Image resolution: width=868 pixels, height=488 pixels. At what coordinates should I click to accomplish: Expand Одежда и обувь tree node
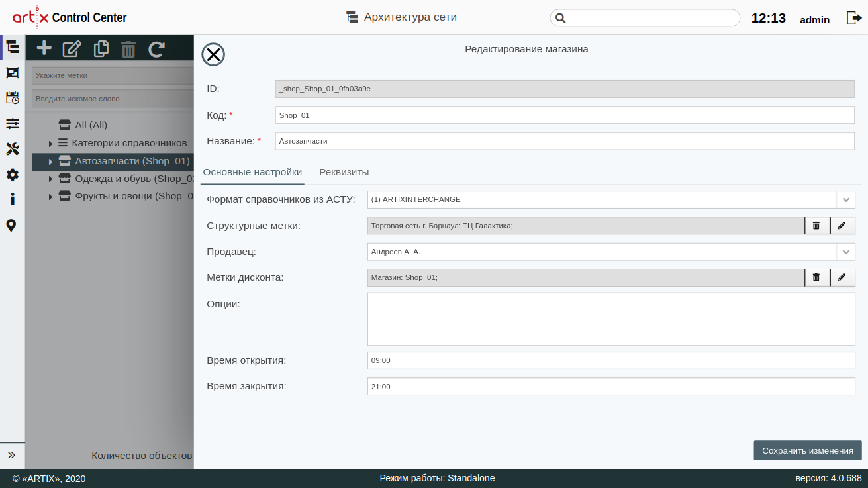pyautogui.click(x=50, y=179)
